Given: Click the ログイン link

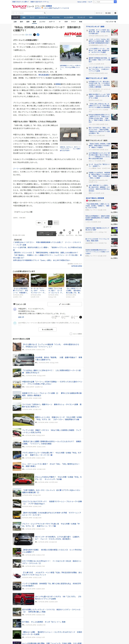Looking at the screenshot, I should click(x=38, y=8).
